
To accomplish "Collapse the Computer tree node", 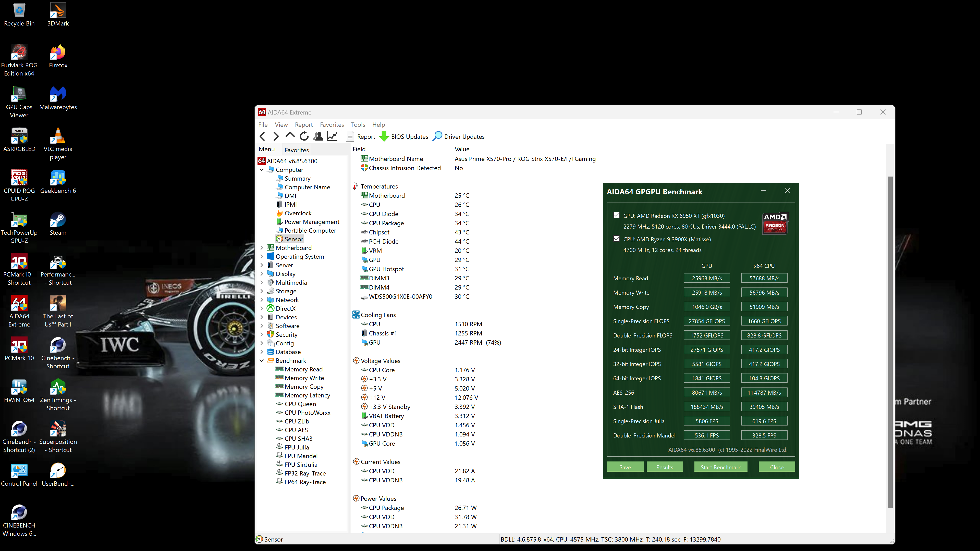I will (262, 170).
